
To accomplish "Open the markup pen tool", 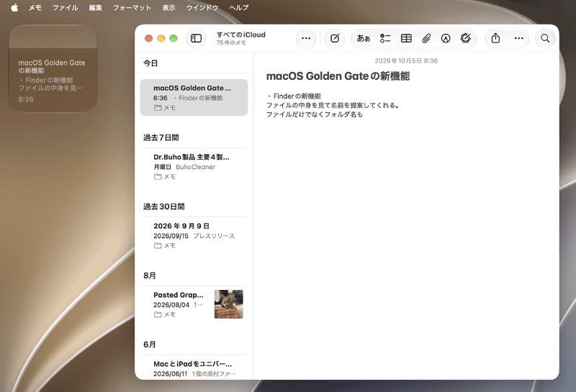I will [x=446, y=38].
